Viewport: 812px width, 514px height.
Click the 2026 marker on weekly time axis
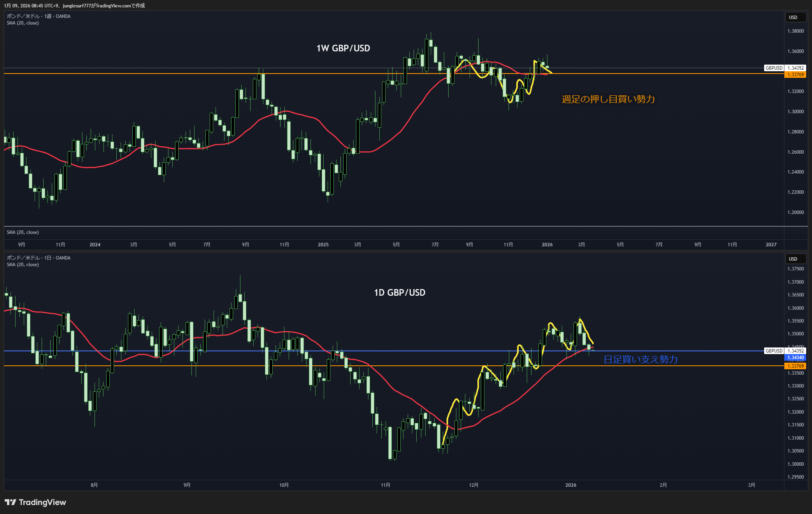[547, 245]
